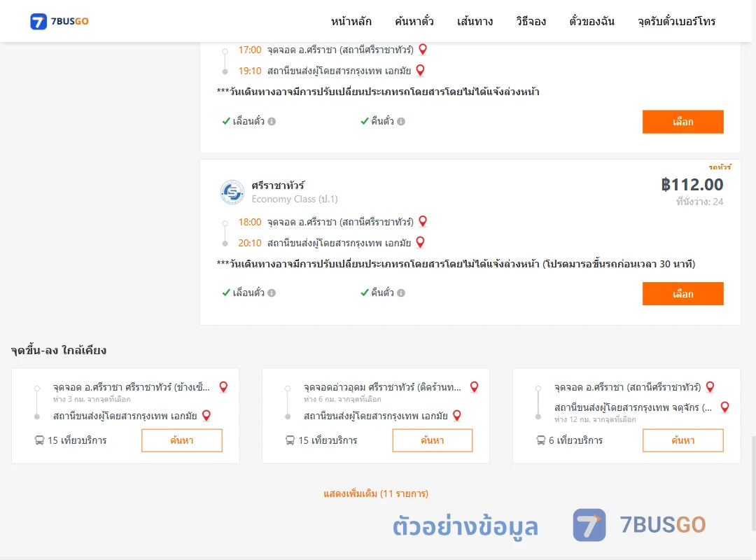Open pin for เอกมัย in 3 กม. card
Image resolution: width=756 pixels, height=560 pixels.
[x=206, y=415]
